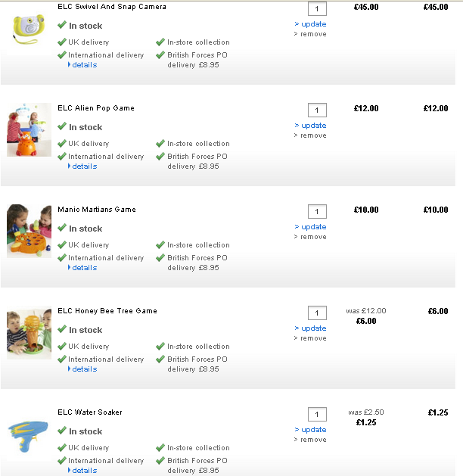Click the In-store collection checkmark for Manic Martians
The image size is (463, 476).
pyautogui.click(x=160, y=244)
